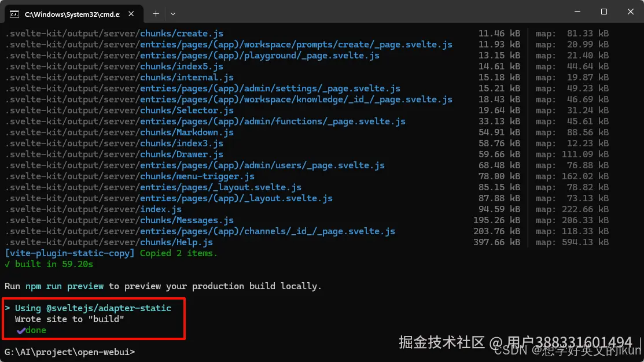
Task: Click 'npm run preview' command text
Action: pos(64,286)
